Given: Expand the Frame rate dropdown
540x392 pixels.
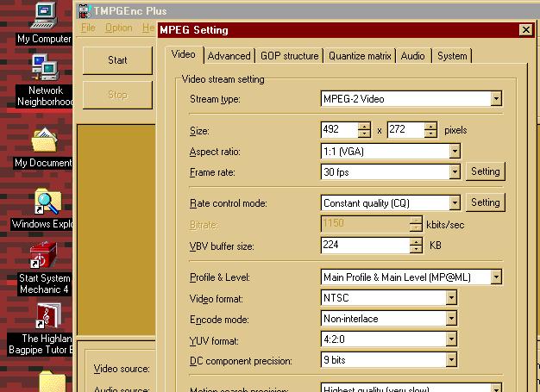Looking at the screenshot, I should click(455, 172).
